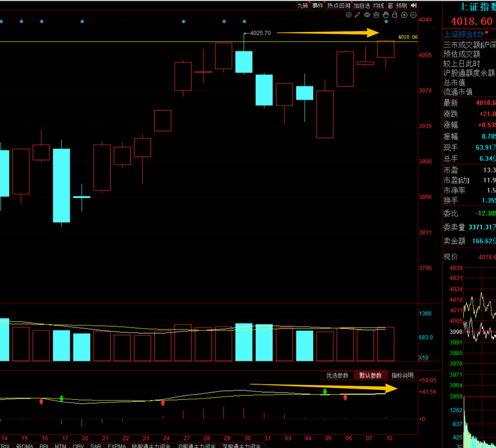Toggle the eye visibility icon on chart
Image resolution: width=496 pixels, height=448 pixels.
pos(367,15)
